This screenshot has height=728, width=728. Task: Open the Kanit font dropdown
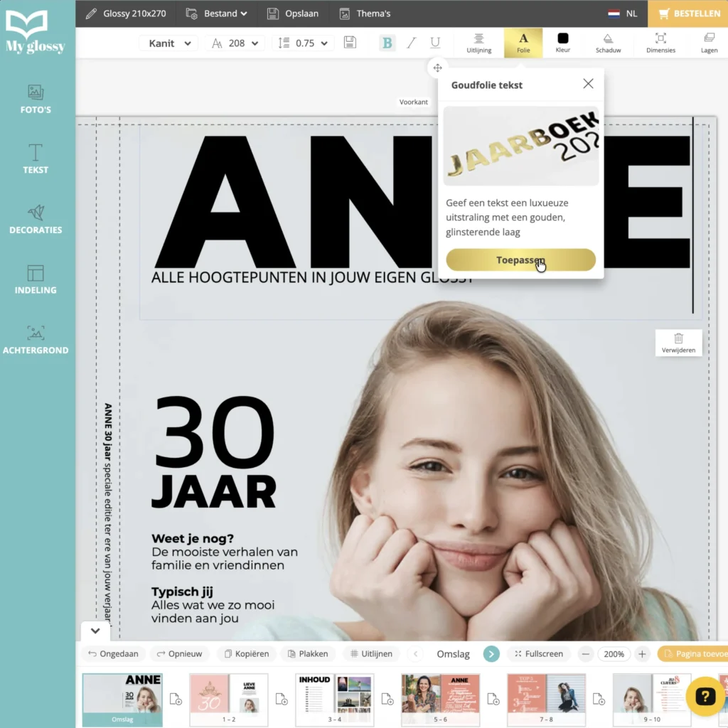pos(168,43)
